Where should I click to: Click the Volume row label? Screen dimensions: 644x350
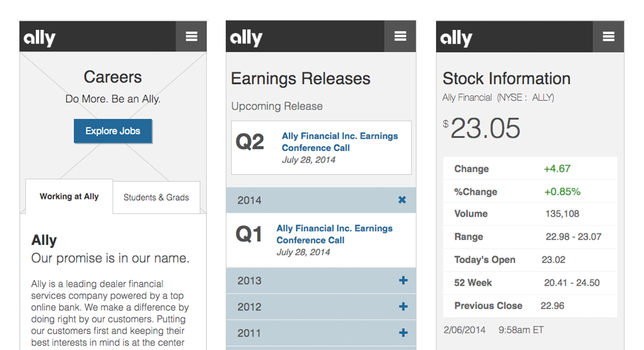point(471,214)
